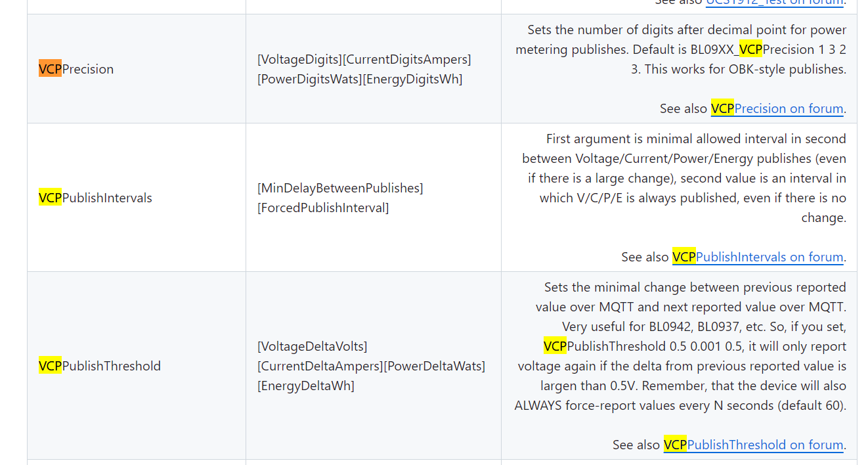This screenshot has width=868, height=465.
Task: Click the 'ALWAYS force-report values' sentence
Action: pyautogui.click(x=680, y=405)
